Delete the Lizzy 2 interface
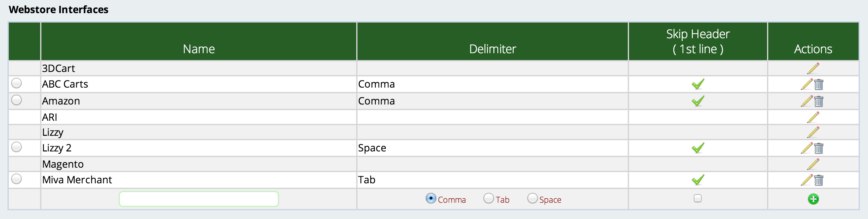 [x=819, y=148]
